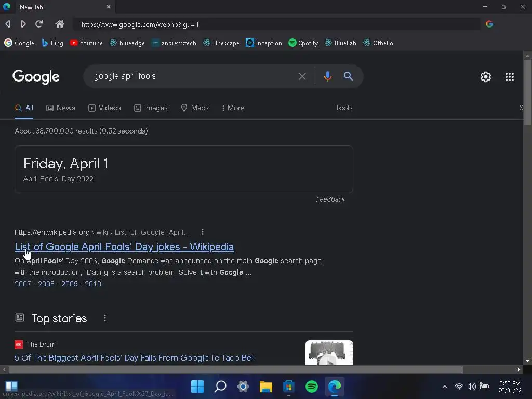The height and width of the screenshot is (399, 532).
Task: Start voice search with microphone icon
Action: pos(327,76)
